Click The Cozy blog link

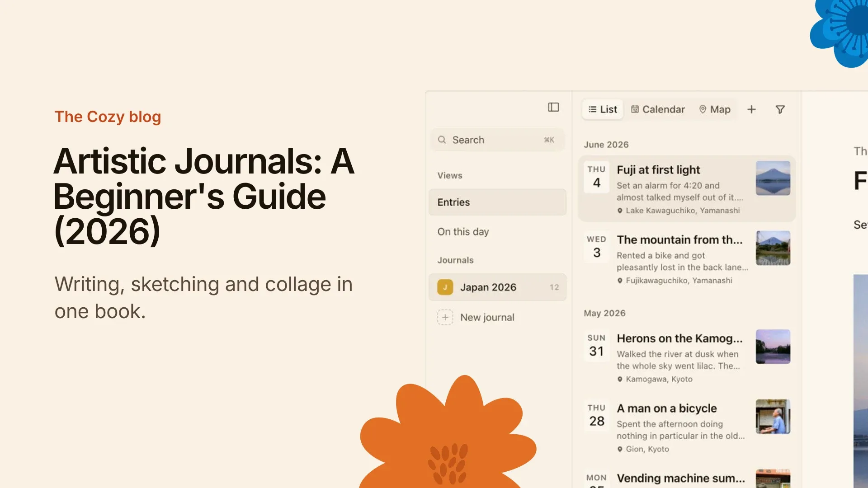pos(108,117)
